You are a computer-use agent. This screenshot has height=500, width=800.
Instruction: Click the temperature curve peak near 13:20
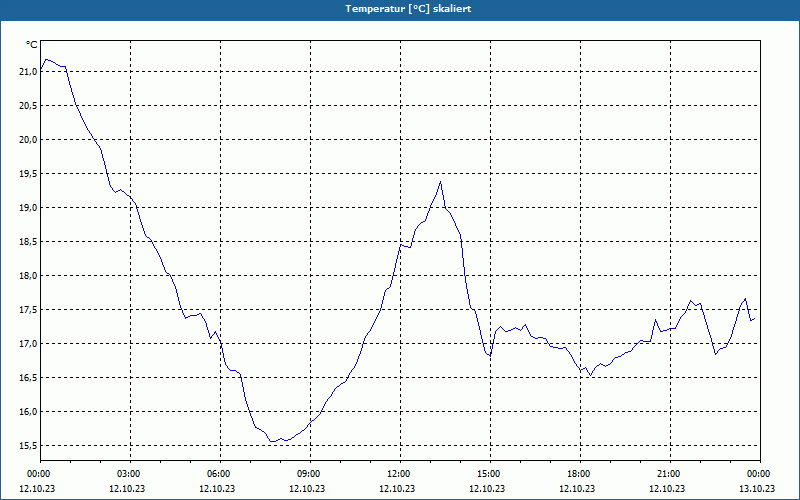pyautogui.click(x=440, y=182)
